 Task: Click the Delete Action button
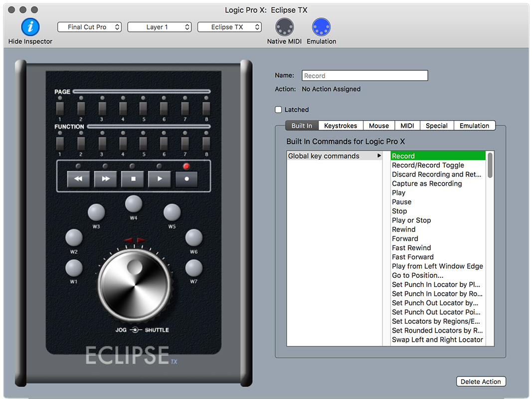tap(481, 382)
